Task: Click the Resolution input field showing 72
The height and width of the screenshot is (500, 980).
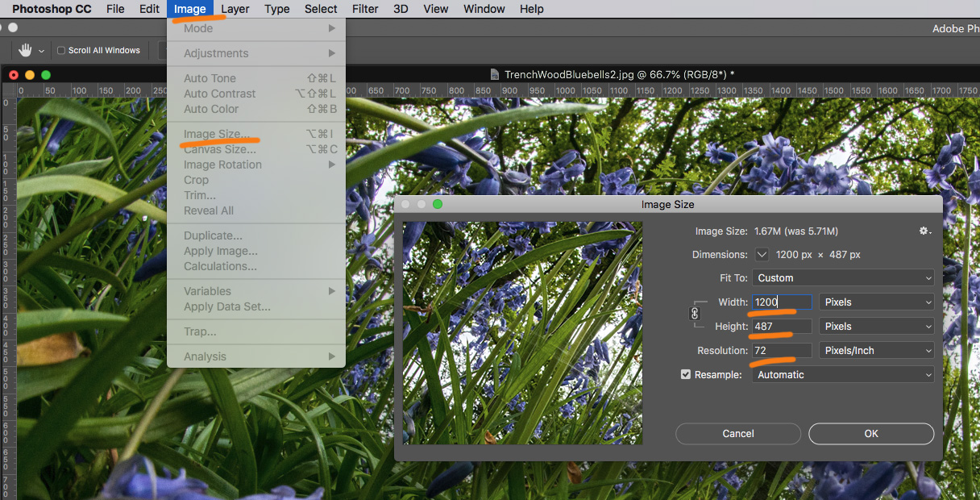Action: 781,351
